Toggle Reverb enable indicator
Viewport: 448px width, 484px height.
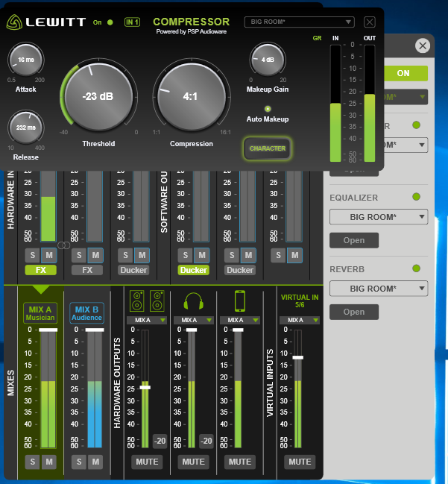(x=416, y=268)
